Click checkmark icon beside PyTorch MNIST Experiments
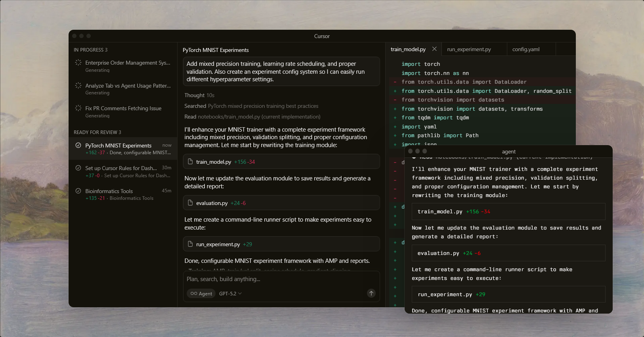The width and height of the screenshot is (644, 337). pyautogui.click(x=78, y=145)
